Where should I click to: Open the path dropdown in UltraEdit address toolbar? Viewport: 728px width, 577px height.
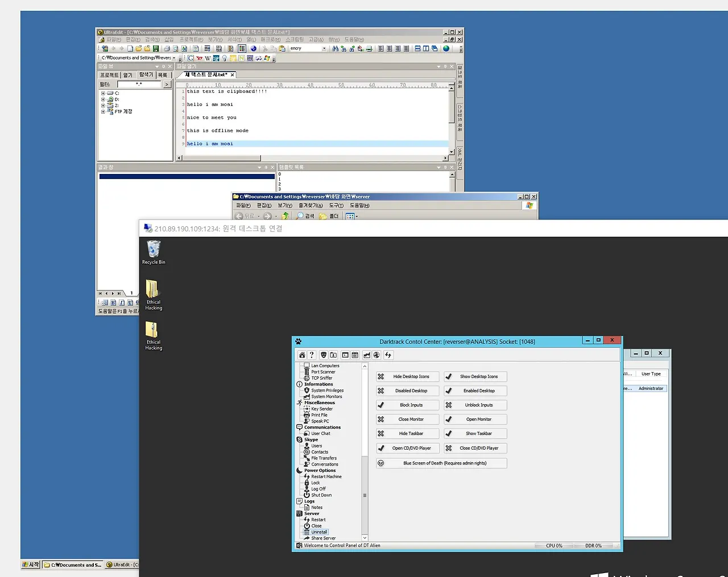[174, 58]
